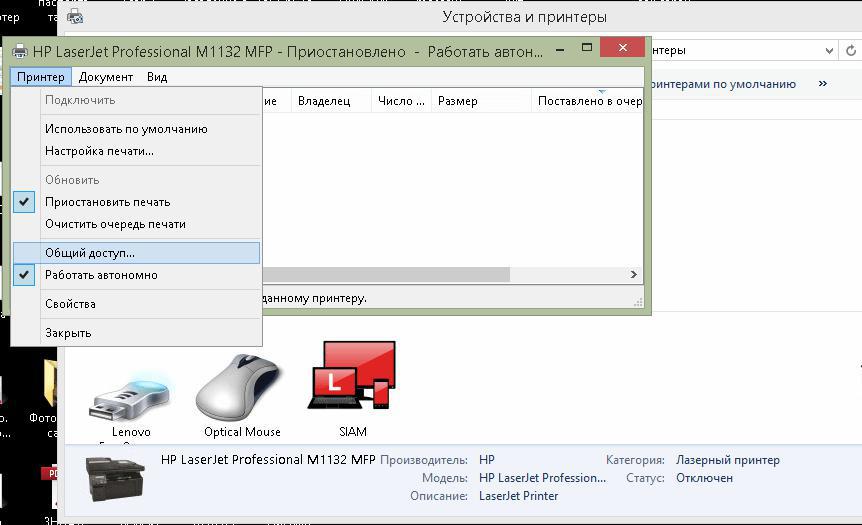
Task: Click the HP manufacturer value
Action: pos(487,460)
